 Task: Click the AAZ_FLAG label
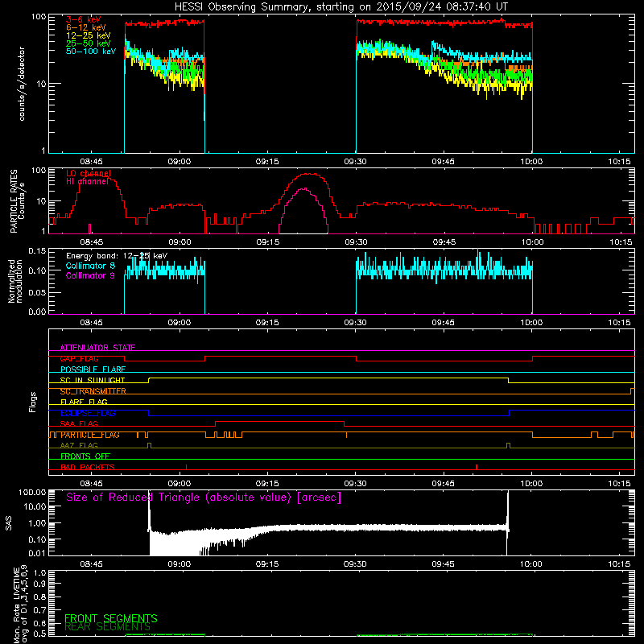pyautogui.click(x=79, y=445)
